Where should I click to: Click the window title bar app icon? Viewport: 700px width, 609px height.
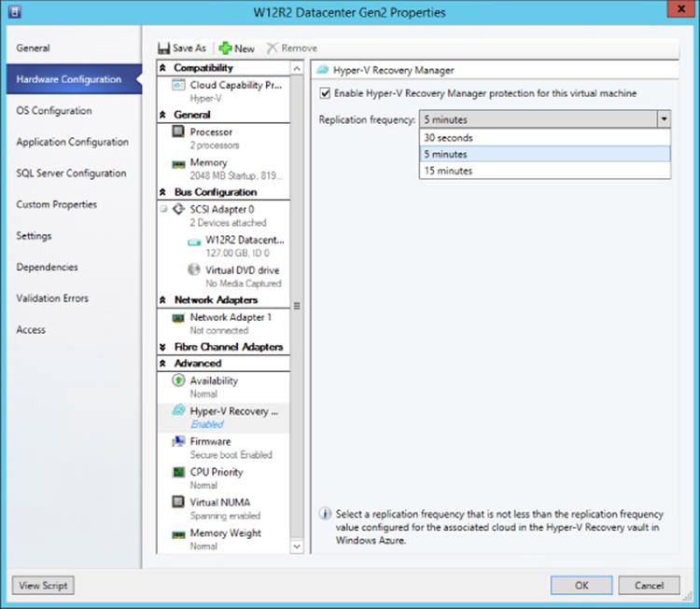pos(14,11)
